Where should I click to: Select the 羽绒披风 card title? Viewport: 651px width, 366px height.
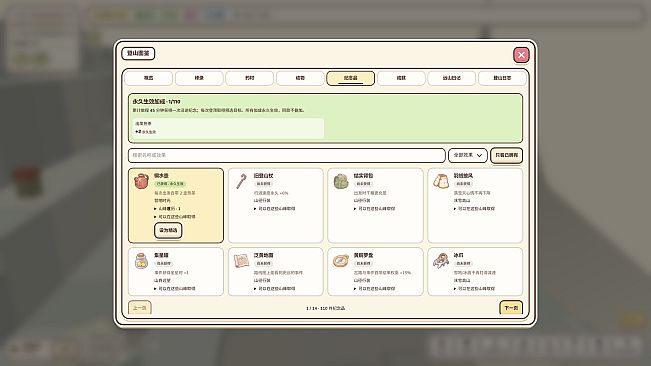coord(463,176)
